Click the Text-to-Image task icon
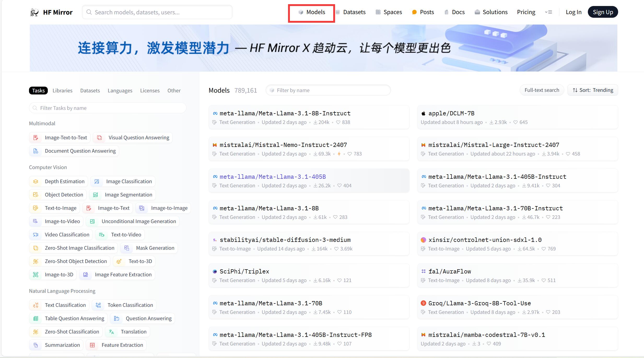The image size is (644, 358). (36, 208)
